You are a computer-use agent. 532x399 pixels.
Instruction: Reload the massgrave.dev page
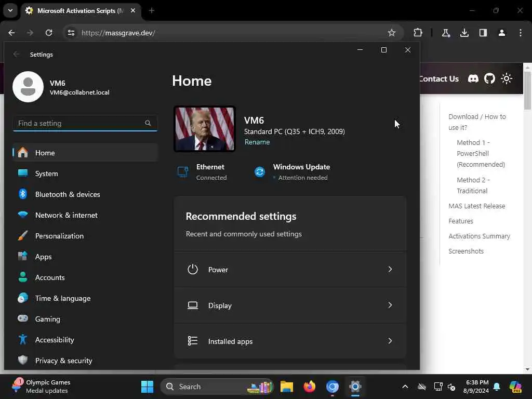(49, 33)
